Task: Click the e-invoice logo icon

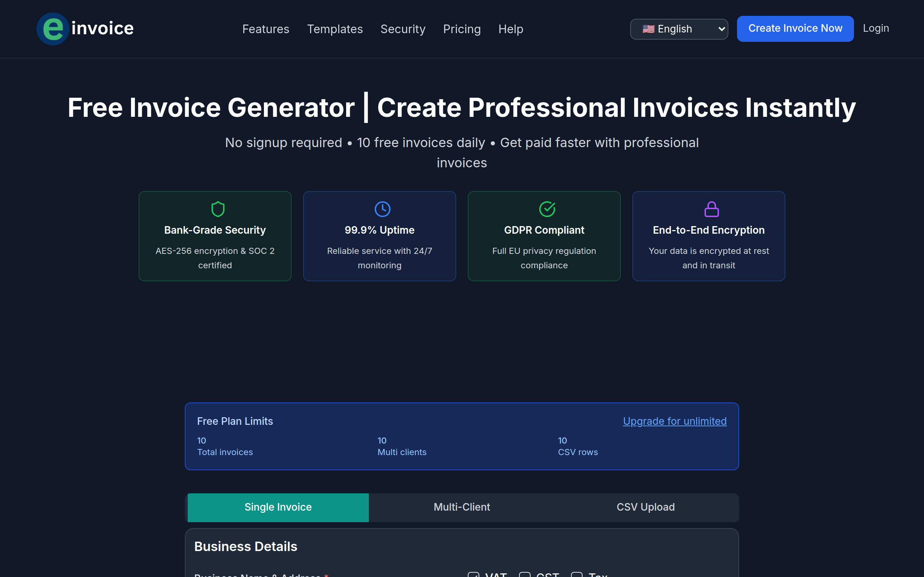Action: pos(53,28)
